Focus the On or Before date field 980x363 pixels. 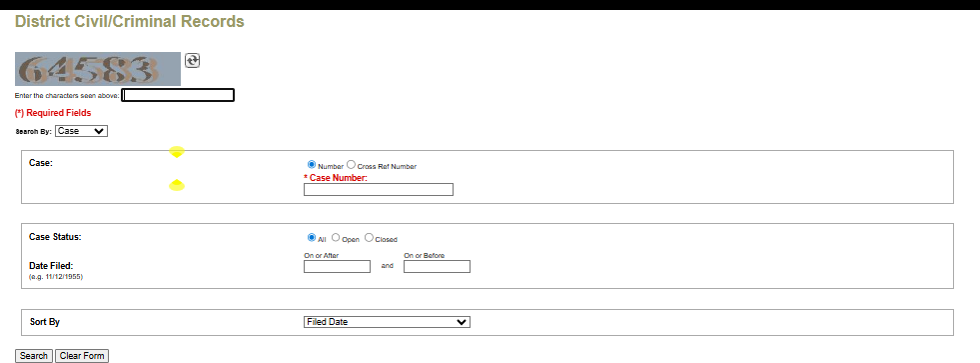[437, 267]
